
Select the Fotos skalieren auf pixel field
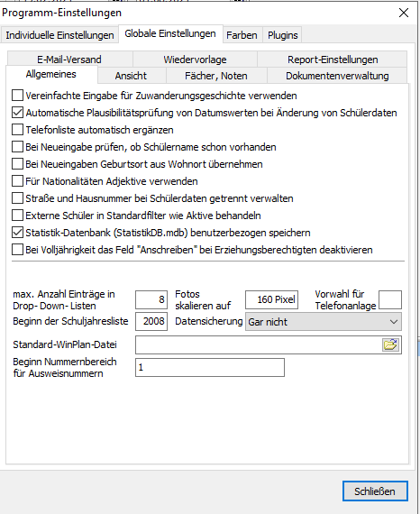271,299
